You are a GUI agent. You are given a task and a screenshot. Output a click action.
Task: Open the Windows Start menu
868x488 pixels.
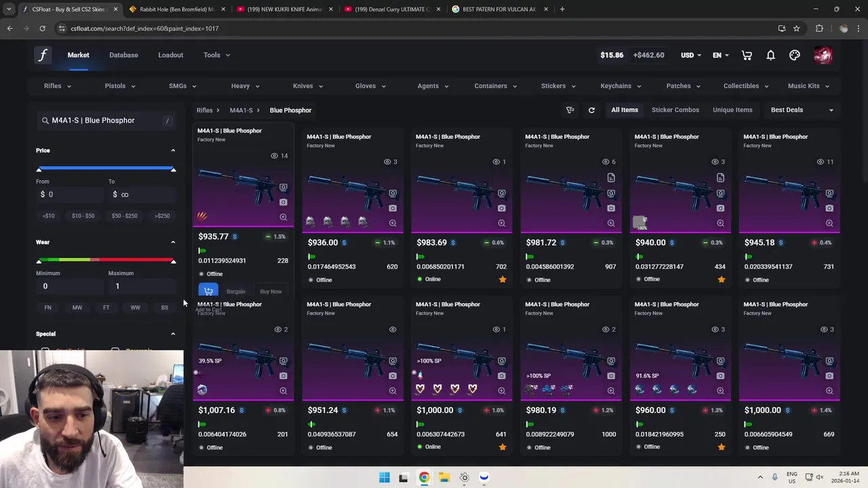[x=384, y=477]
